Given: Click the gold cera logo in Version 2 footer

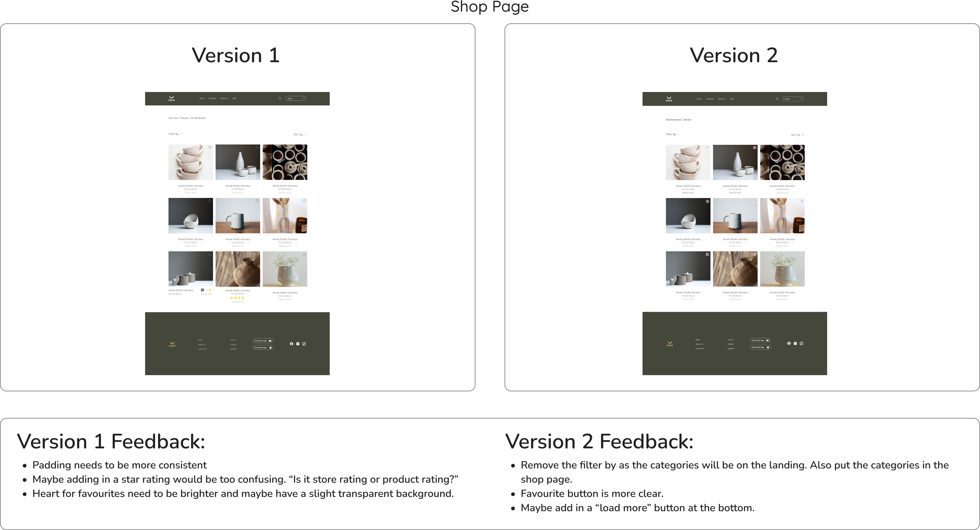Looking at the screenshot, I should (x=669, y=344).
